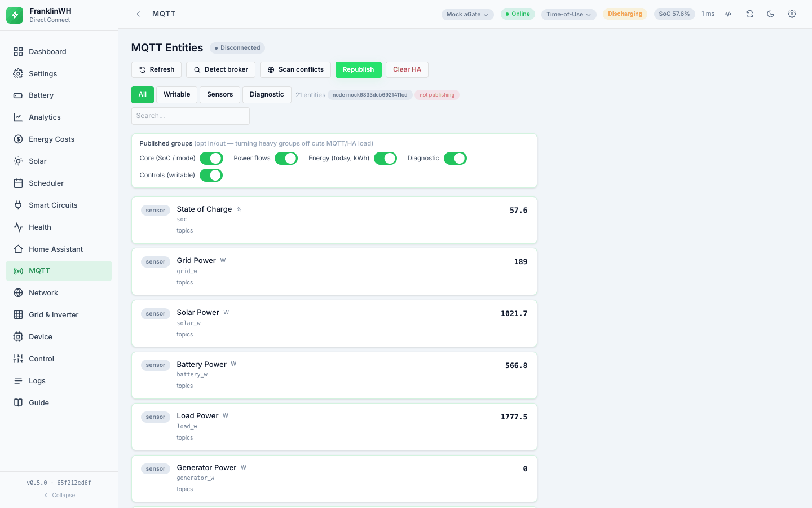Turn off Controls (writable) switch
The height and width of the screenshot is (508, 812).
(211, 176)
